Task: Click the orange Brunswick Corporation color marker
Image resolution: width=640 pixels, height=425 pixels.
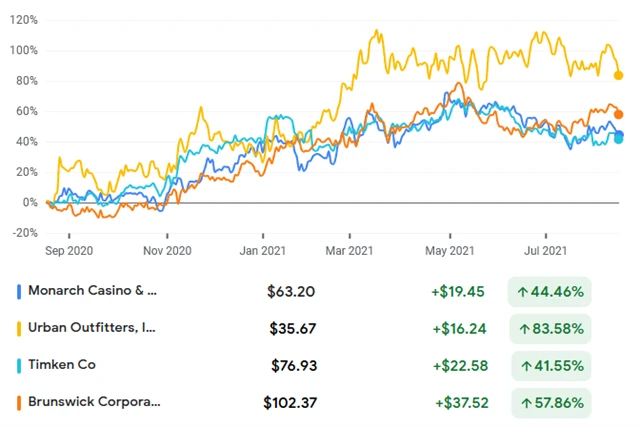Action: coord(20,403)
